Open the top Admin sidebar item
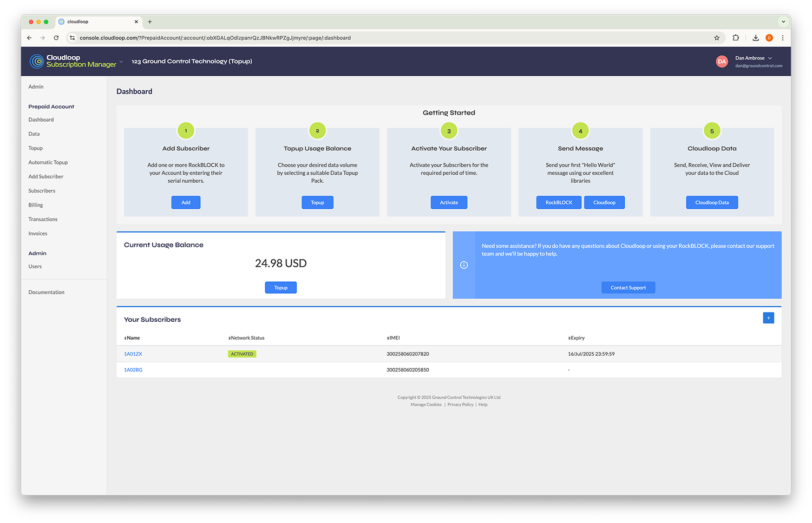Screen dimensions: 812x523 coord(36,87)
